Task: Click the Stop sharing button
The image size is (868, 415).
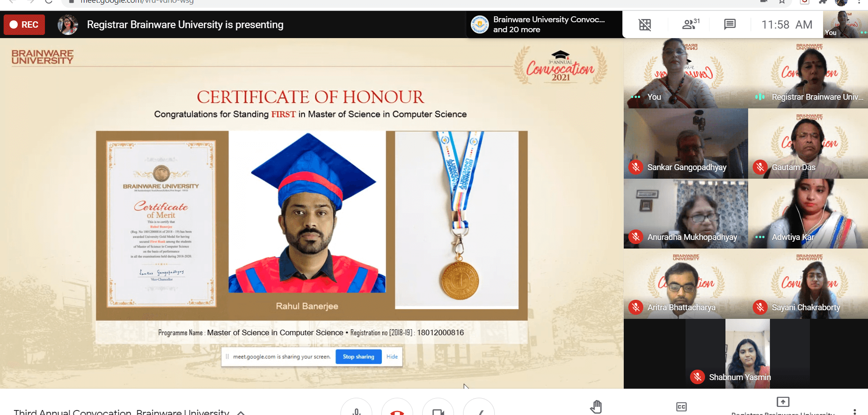Action: click(x=359, y=356)
